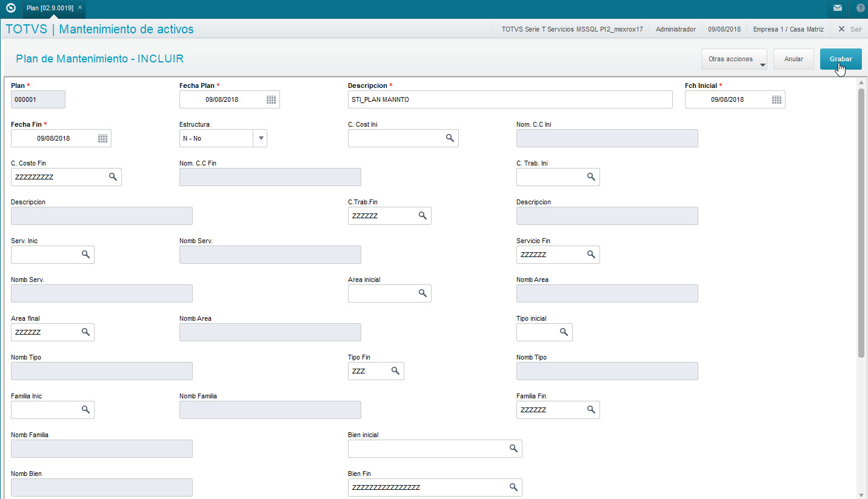The height and width of the screenshot is (499, 868).
Task: Click 'Empresa 1 / Casa Matriz' header text
Action: pyautogui.click(x=788, y=29)
